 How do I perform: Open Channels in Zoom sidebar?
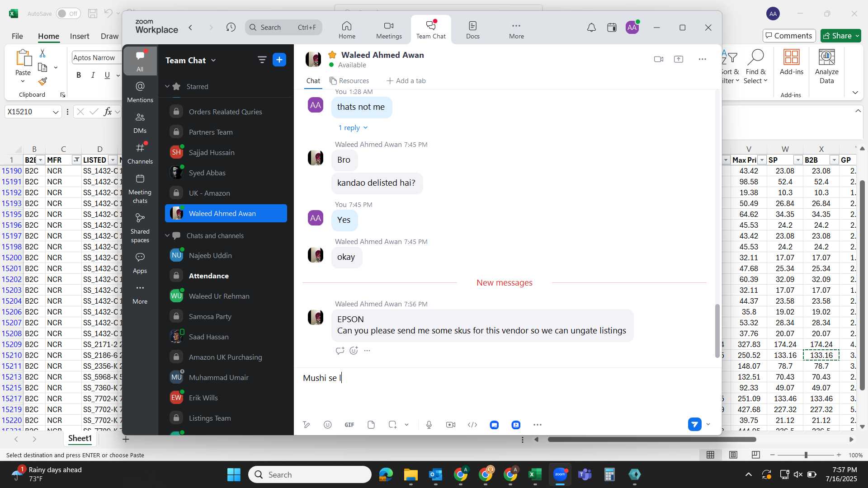coord(140,154)
